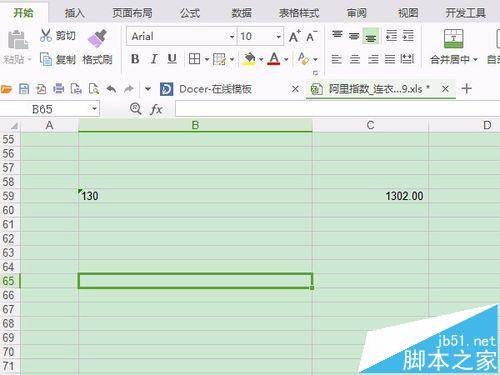Switch to the 数据 (Data) tab
The width and height of the screenshot is (500, 375).
tap(241, 13)
